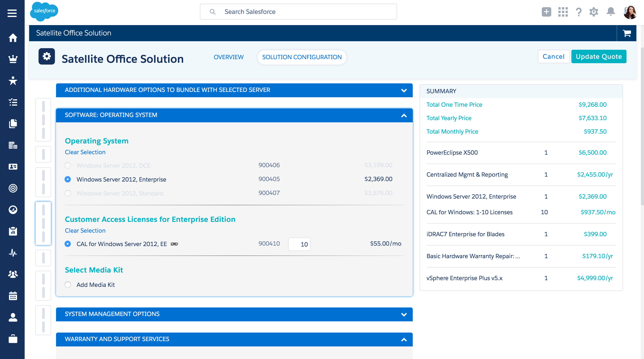Collapse Warranty and Support Services section
The height and width of the screenshot is (359, 644).
[x=234, y=339]
